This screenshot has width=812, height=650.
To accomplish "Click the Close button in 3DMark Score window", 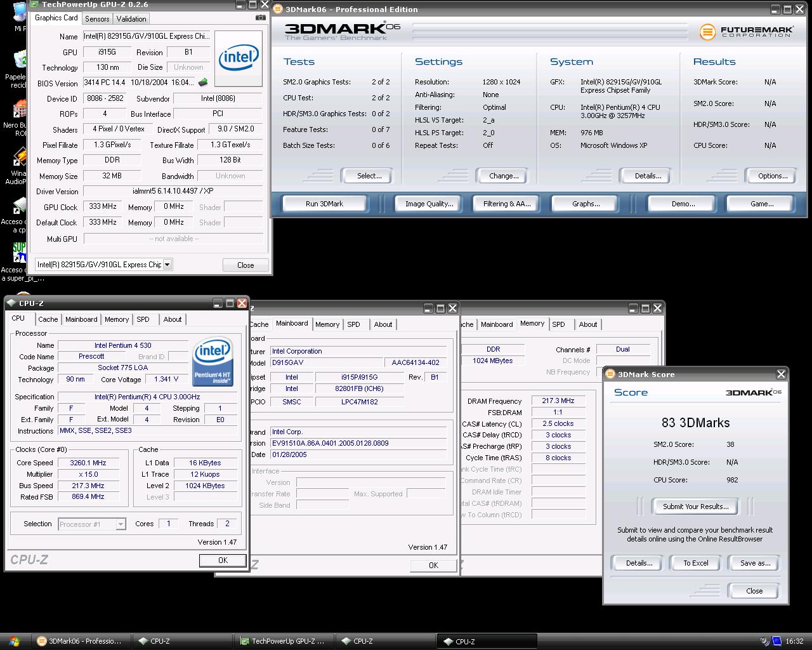I will point(754,591).
